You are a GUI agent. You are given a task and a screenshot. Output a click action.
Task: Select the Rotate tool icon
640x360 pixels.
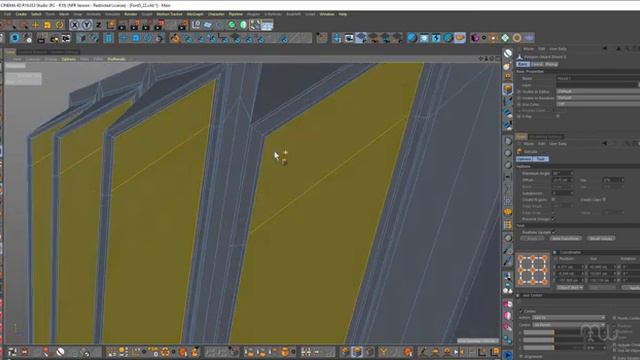coord(60,25)
